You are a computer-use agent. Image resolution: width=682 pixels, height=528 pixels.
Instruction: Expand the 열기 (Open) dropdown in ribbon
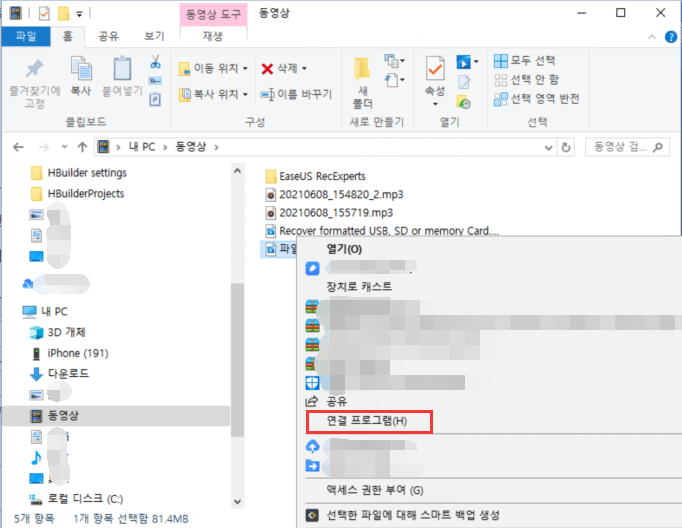tap(476, 62)
